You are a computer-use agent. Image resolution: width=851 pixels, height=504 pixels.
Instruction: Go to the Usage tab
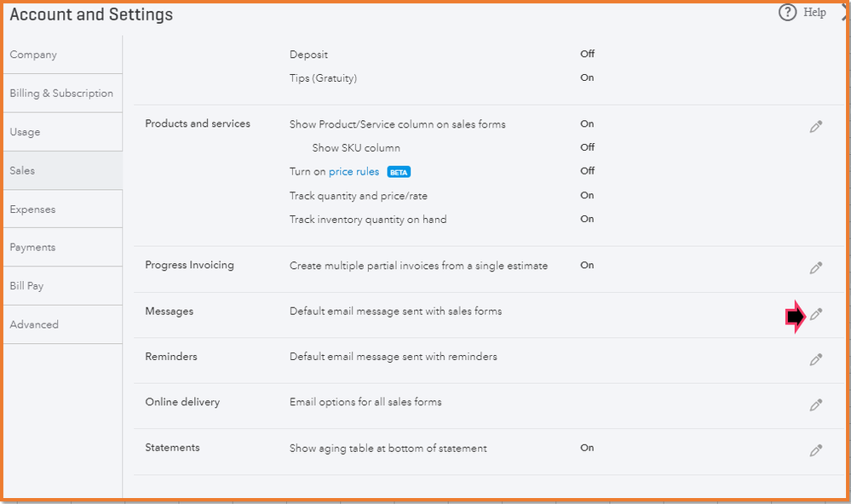[26, 132]
